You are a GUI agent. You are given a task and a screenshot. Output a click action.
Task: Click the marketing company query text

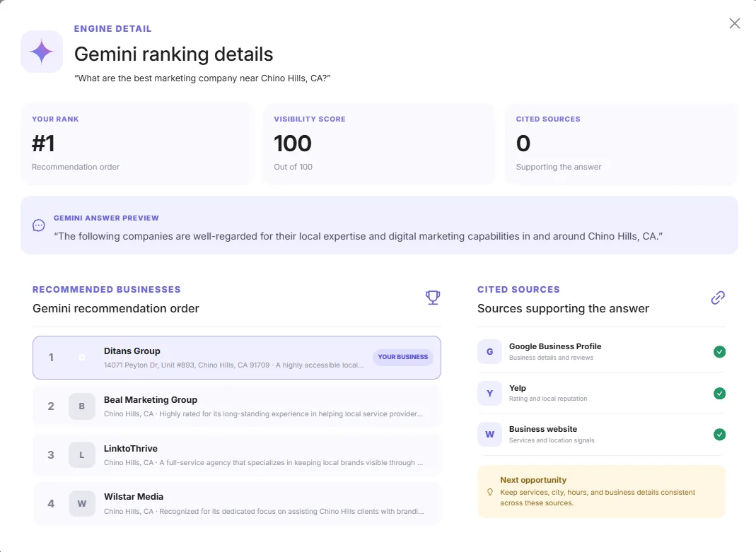pyautogui.click(x=202, y=78)
